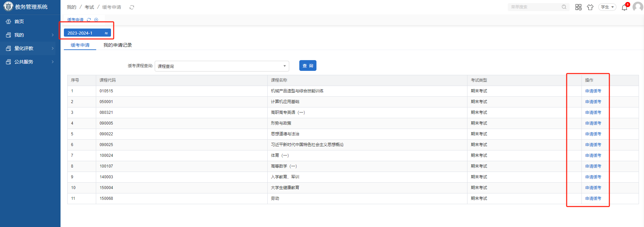Select the 缓考申请 sub-tab

pyautogui.click(x=80, y=45)
